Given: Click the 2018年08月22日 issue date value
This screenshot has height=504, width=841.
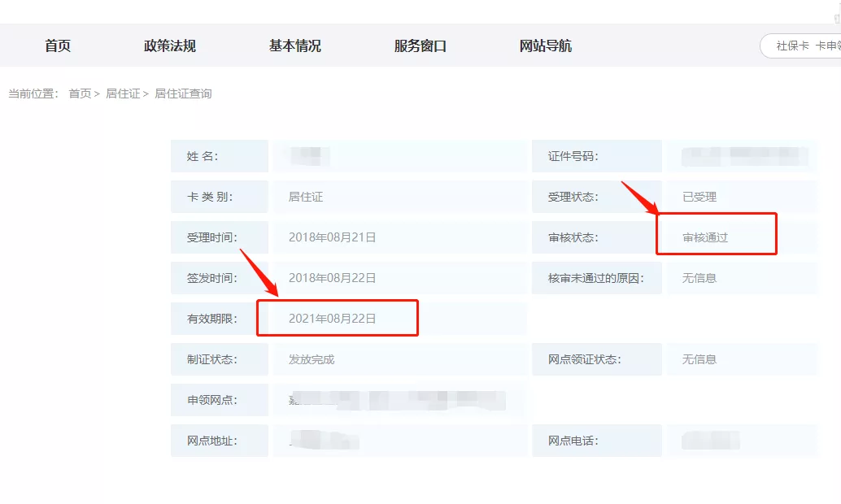Looking at the screenshot, I should click(333, 278).
